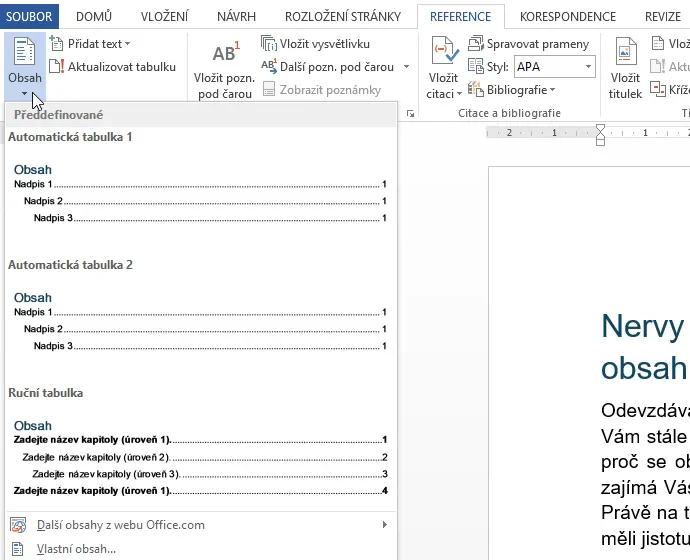
Task: Open the SOUBOR file tab
Action: pos(29,17)
